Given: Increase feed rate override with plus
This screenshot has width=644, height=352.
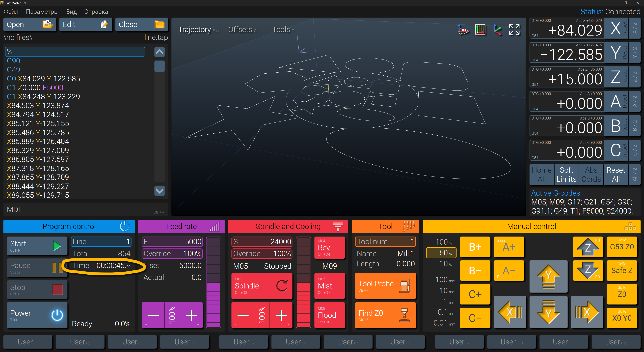Looking at the screenshot, I should 191,315.
